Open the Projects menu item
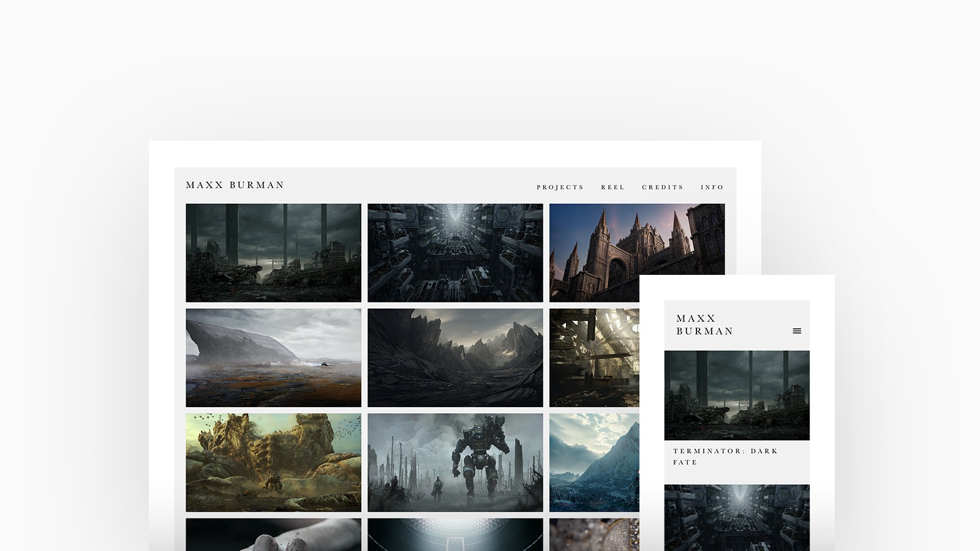980x551 pixels. point(560,187)
